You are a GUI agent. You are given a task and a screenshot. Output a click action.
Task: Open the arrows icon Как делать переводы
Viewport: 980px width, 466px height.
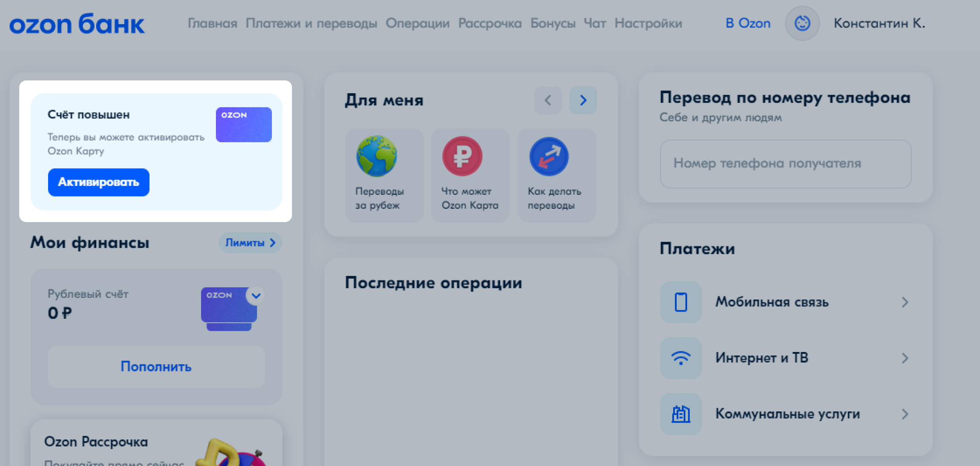point(549,156)
